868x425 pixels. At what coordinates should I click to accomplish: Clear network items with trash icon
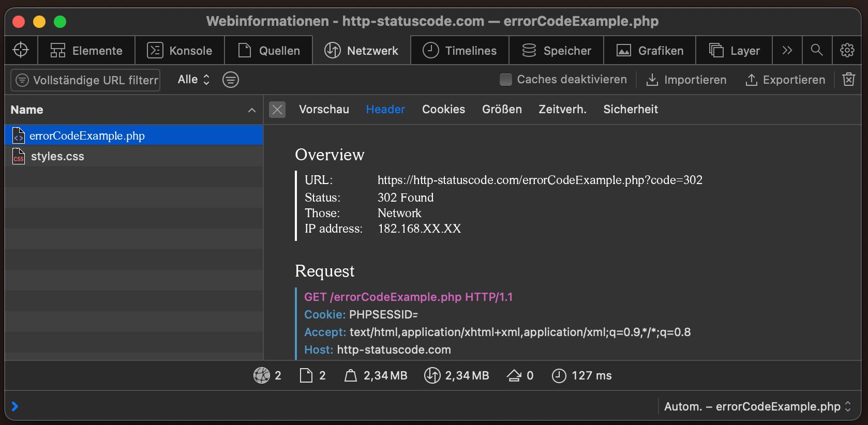pyautogui.click(x=849, y=79)
